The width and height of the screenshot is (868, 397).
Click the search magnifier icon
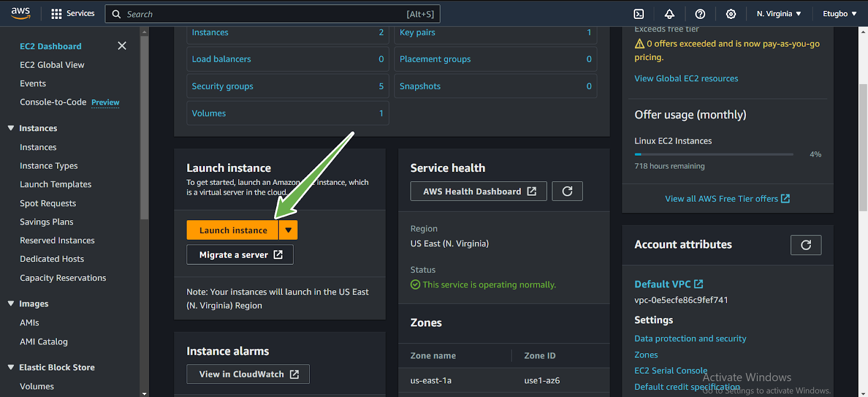116,14
